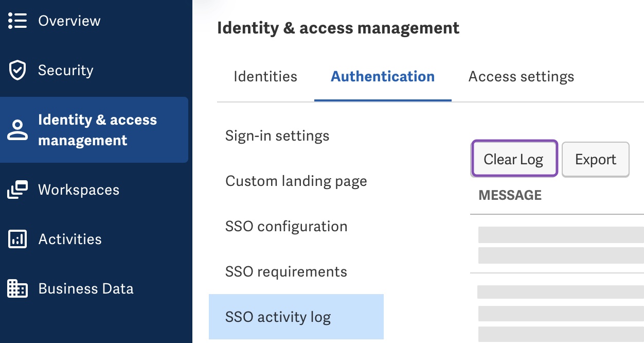The height and width of the screenshot is (343, 644).
Task: Open Business Data in sidebar
Action: [86, 288]
